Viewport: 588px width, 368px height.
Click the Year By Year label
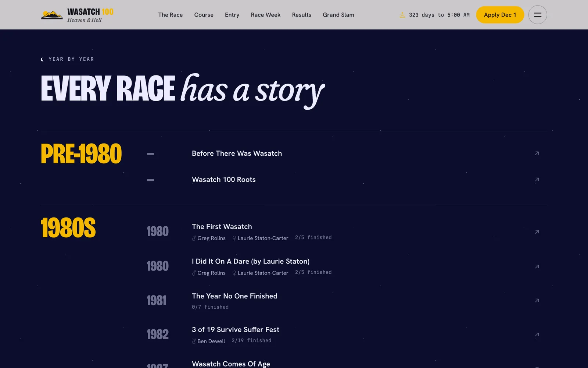pos(71,59)
